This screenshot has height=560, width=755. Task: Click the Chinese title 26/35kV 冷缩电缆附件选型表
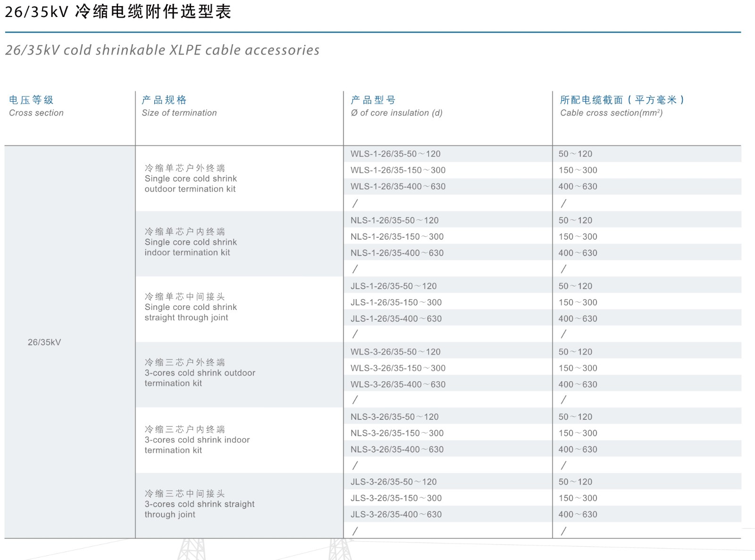click(x=118, y=12)
